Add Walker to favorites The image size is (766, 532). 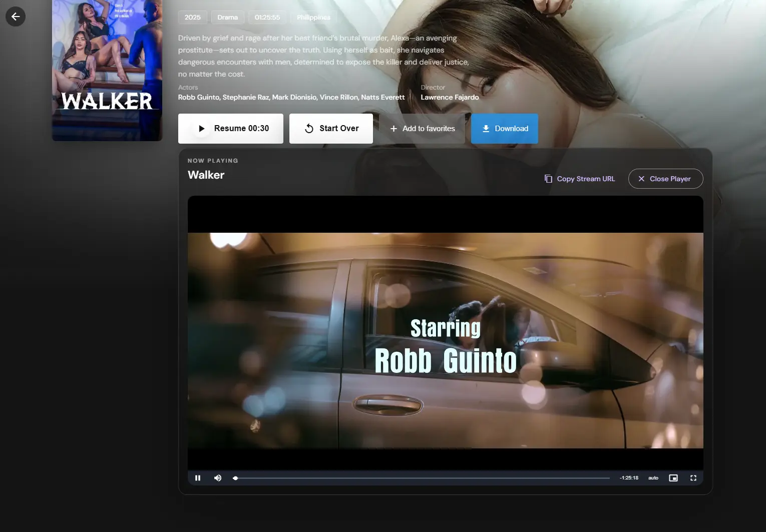422,129
